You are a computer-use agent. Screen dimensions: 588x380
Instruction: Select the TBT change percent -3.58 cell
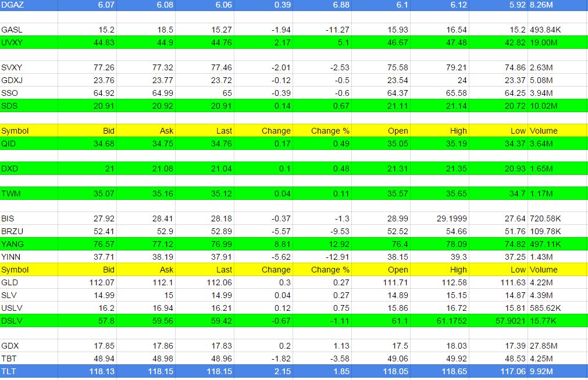(x=322, y=359)
